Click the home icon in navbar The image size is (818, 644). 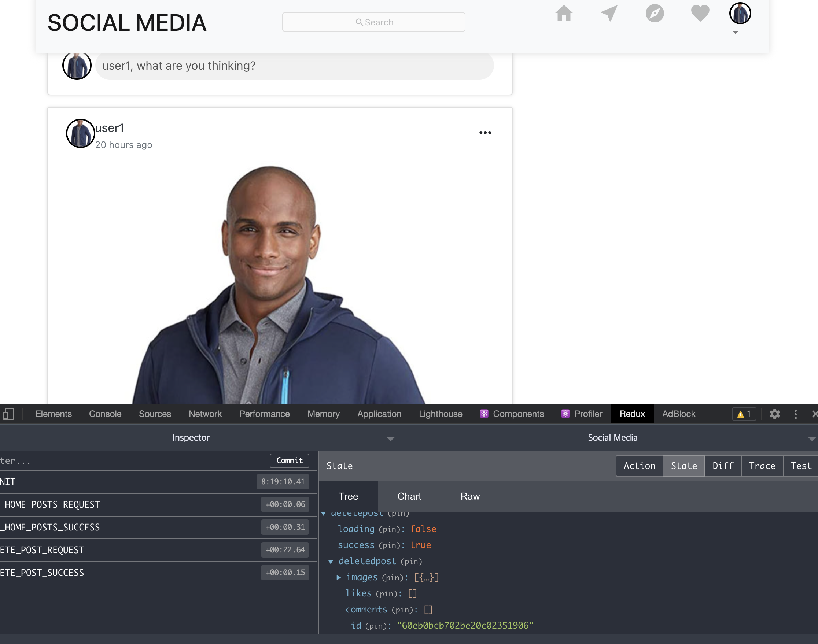(564, 14)
